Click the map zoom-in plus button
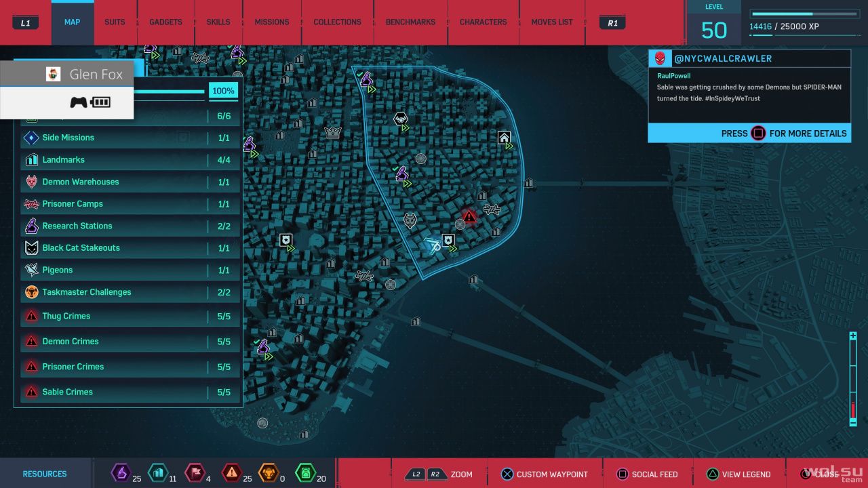The image size is (868, 488). coord(853,336)
